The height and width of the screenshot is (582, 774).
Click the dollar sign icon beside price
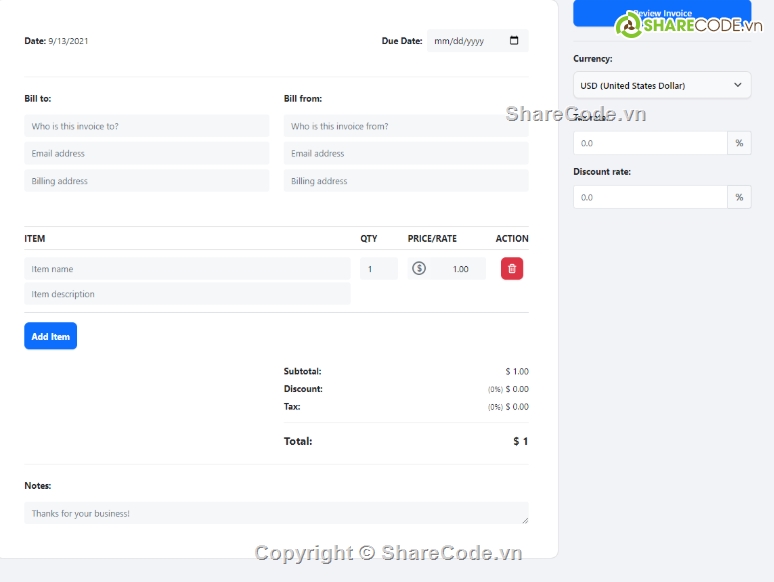419,269
